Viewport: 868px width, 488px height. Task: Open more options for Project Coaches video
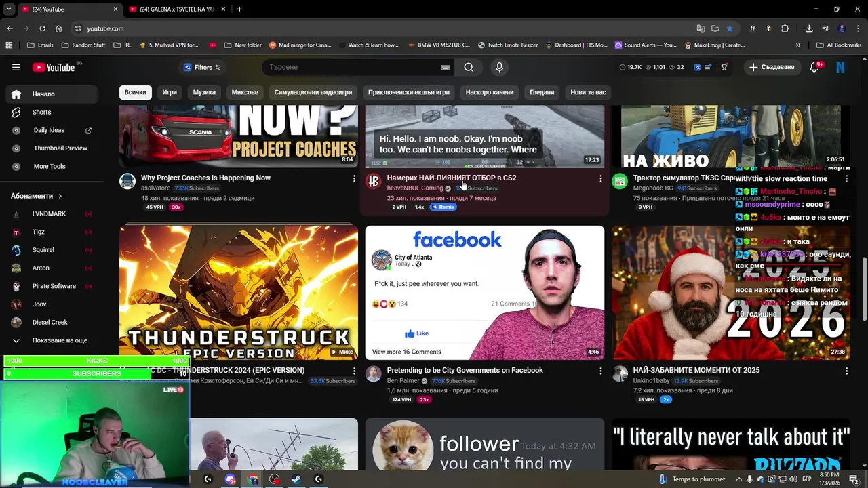click(x=353, y=178)
